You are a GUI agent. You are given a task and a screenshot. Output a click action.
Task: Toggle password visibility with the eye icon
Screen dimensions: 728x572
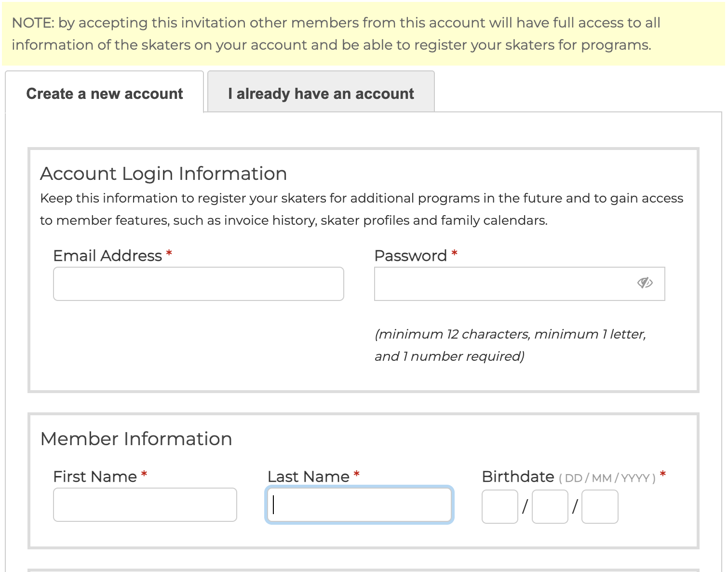pos(645,283)
